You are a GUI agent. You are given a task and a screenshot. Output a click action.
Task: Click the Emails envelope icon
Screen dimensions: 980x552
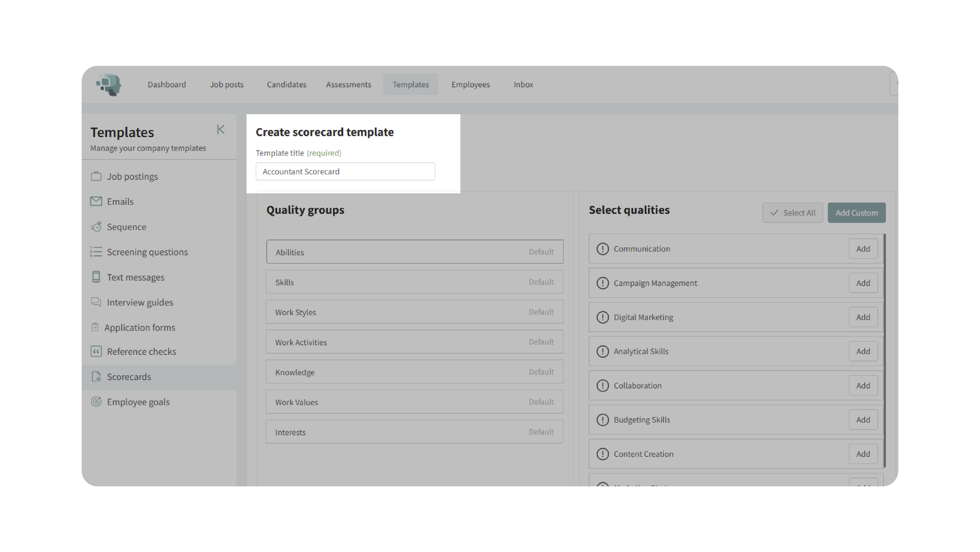tap(96, 201)
